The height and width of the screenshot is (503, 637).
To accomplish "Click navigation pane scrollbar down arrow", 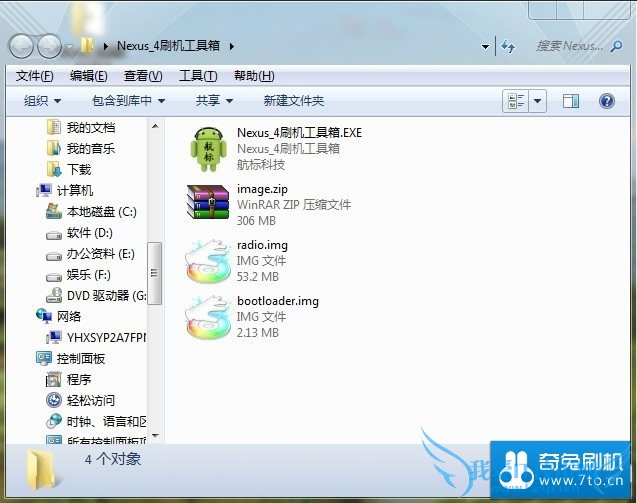I will click(x=155, y=436).
